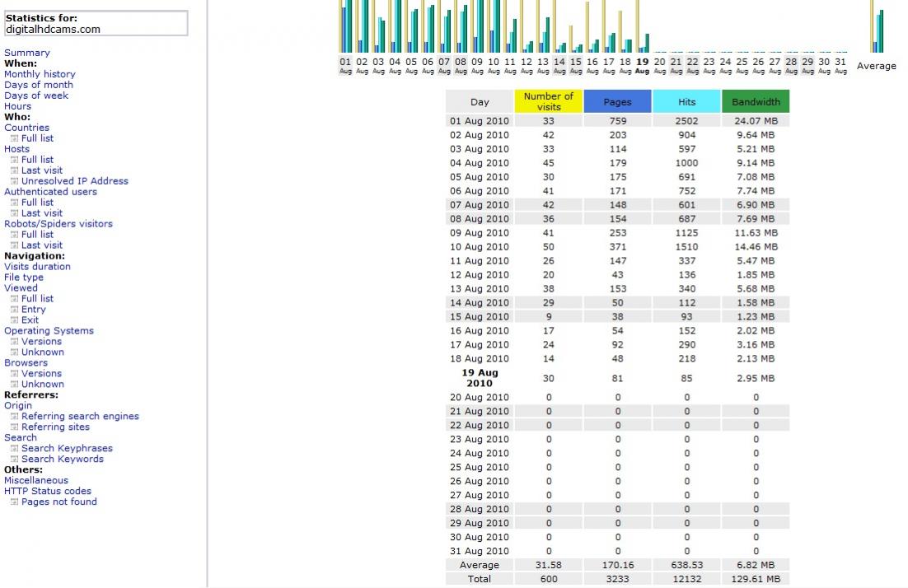Click the 24.07 MB bandwidth value

click(756, 121)
